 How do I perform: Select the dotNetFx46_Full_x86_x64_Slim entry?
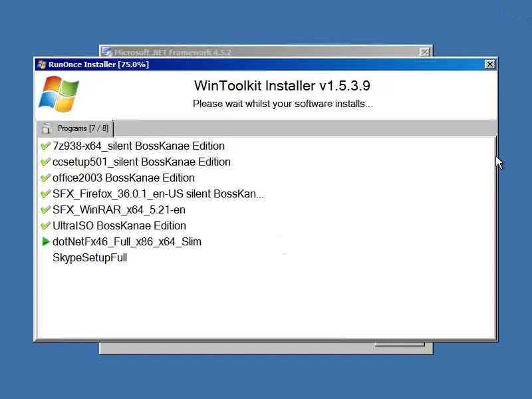[127, 241]
